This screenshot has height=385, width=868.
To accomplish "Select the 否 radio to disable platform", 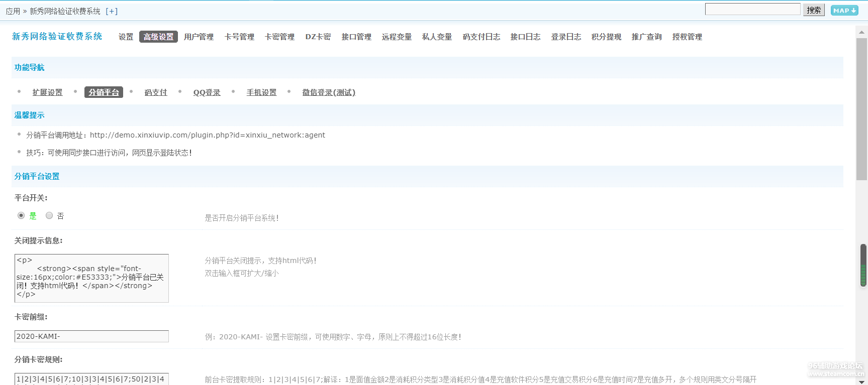I will [x=49, y=215].
